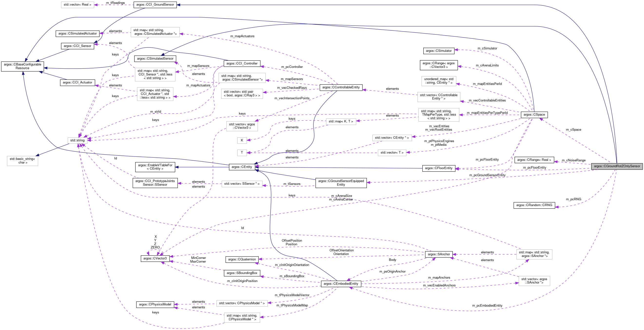Open the std::vector< std::pair < bool, argos::CRay3 > > node
The height and width of the screenshot is (330, 644).
242,94
